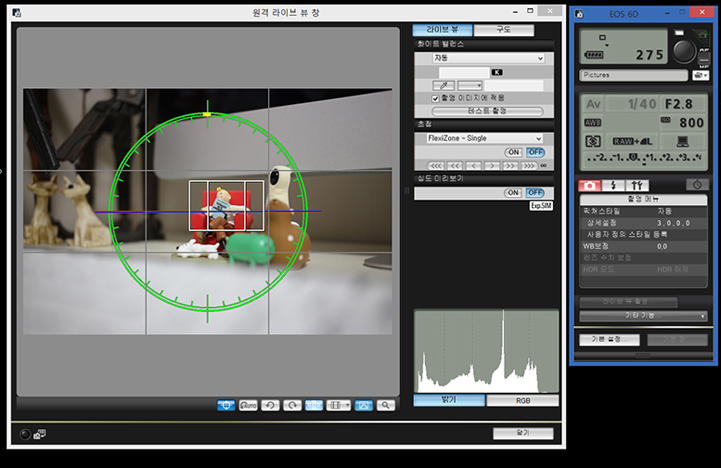
Task: Click the aspect overlay toolbar button
Action: tap(363, 405)
